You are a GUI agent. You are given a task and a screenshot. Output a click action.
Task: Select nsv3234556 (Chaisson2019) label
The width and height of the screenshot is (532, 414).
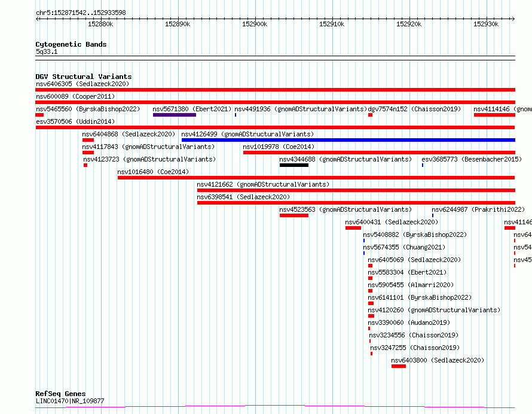[x=414, y=335]
